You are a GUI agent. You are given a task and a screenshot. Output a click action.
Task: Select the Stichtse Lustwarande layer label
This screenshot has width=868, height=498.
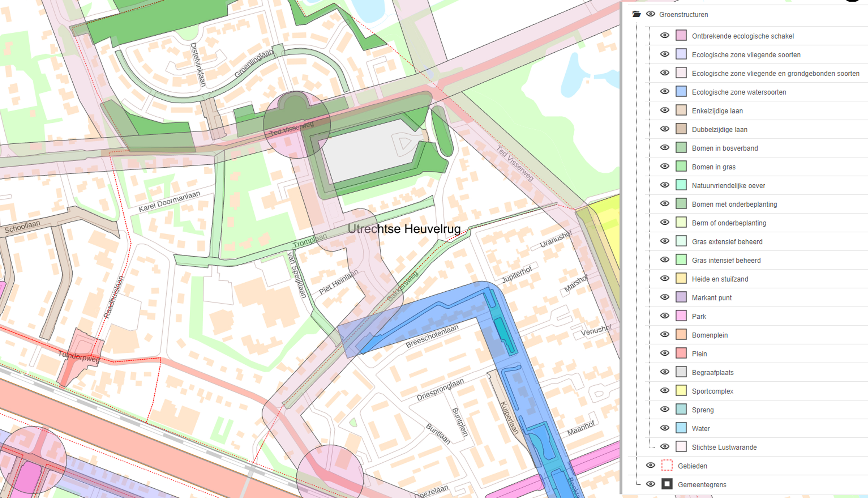coord(724,447)
